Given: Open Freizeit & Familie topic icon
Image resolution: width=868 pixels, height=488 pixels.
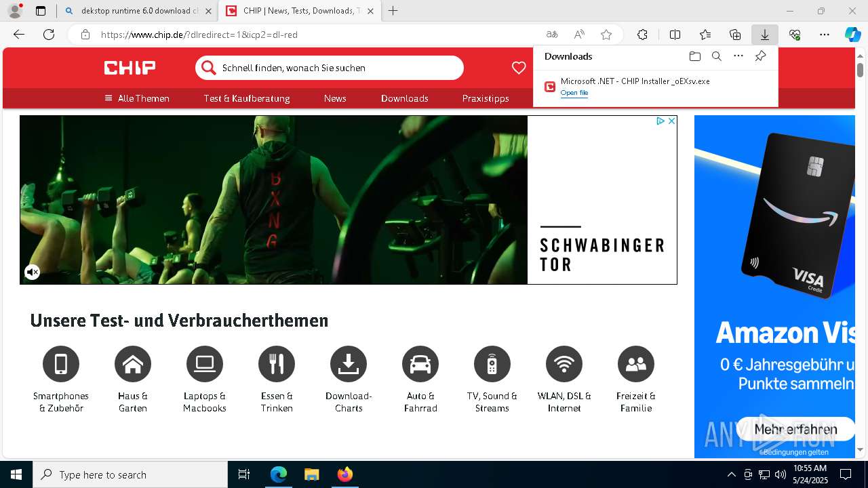Looking at the screenshot, I should (x=636, y=364).
